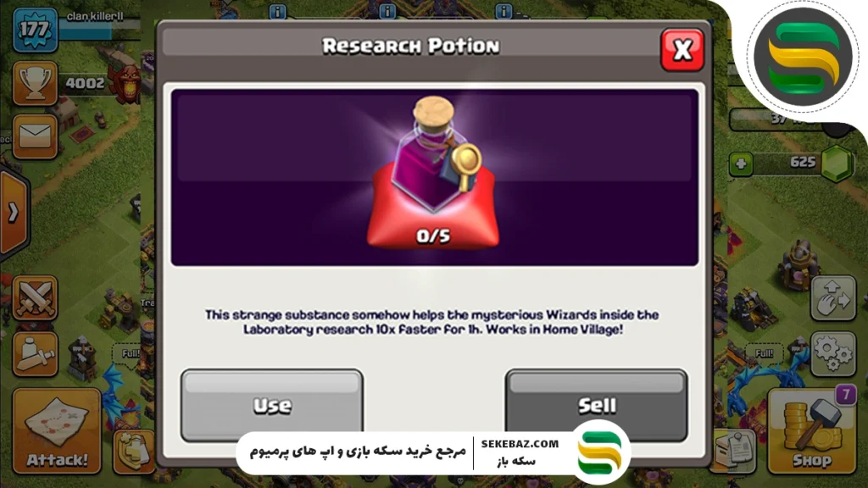Screen dimensions: 868x488
Task: Open the trophy league icon
Action: (35, 84)
